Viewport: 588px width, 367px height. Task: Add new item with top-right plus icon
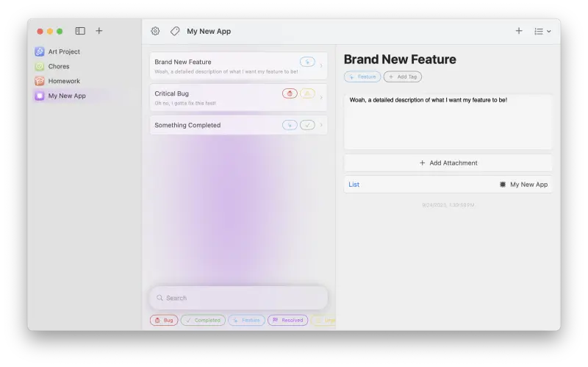tap(519, 31)
